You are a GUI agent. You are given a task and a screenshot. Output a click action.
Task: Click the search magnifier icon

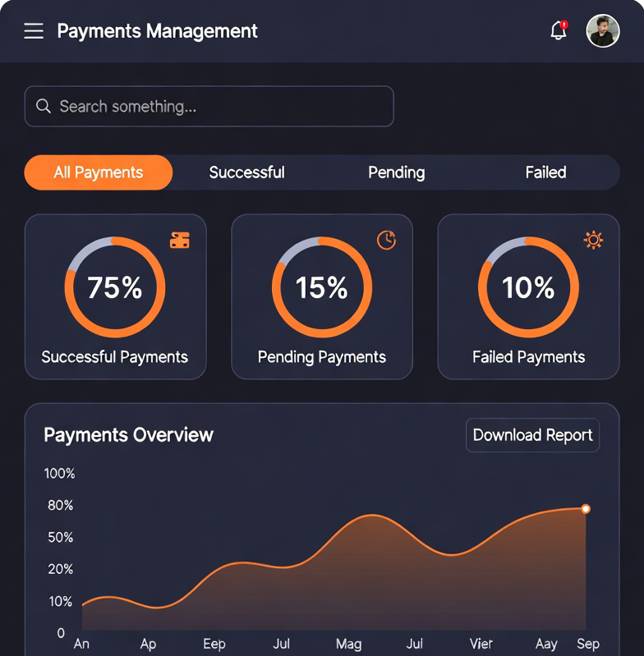point(44,107)
